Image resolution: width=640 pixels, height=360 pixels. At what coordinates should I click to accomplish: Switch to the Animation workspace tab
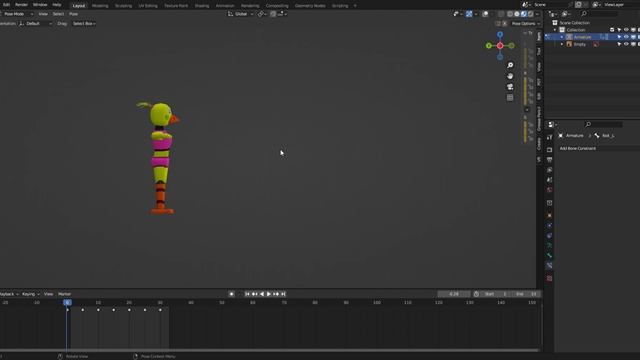click(x=225, y=6)
